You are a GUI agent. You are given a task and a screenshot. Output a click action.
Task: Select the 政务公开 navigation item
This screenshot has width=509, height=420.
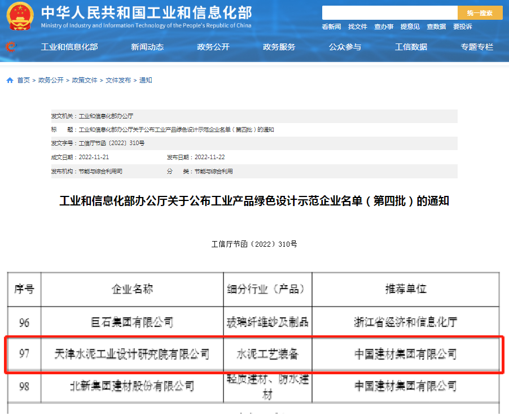pyautogui.click(x=213, y=47)
